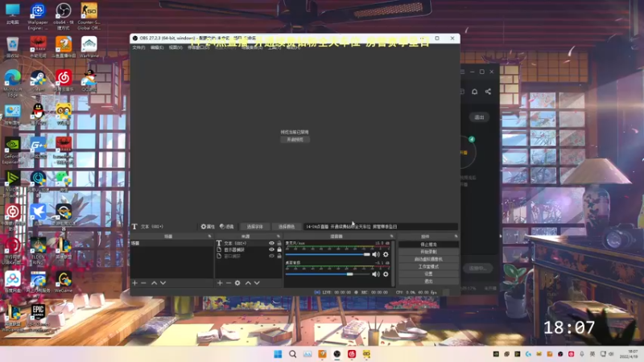This screenshot has width=644, height=362.
Task: Select 窗口捕获 source row
Action: (249, 256)
